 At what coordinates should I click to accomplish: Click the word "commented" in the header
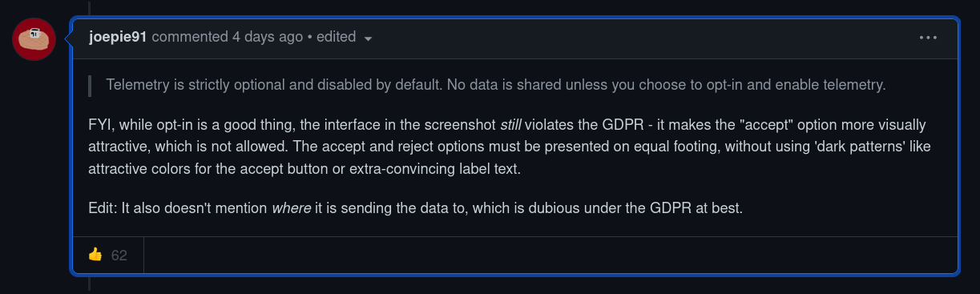tap(190, 37)
